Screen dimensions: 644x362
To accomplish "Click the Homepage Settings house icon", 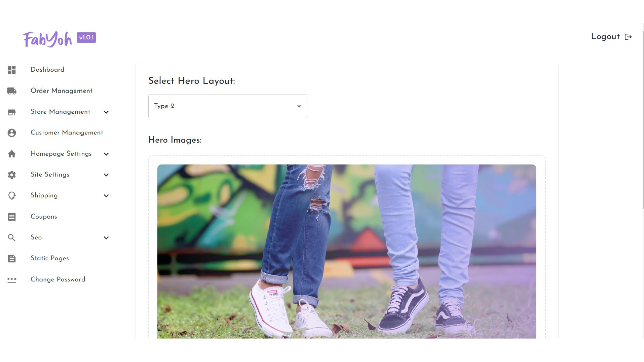I will 12,154.
